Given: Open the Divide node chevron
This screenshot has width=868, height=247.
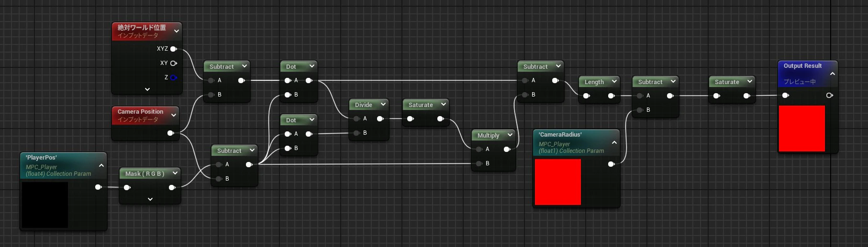Looking at the screenshot, I should (x=383, y=104).
